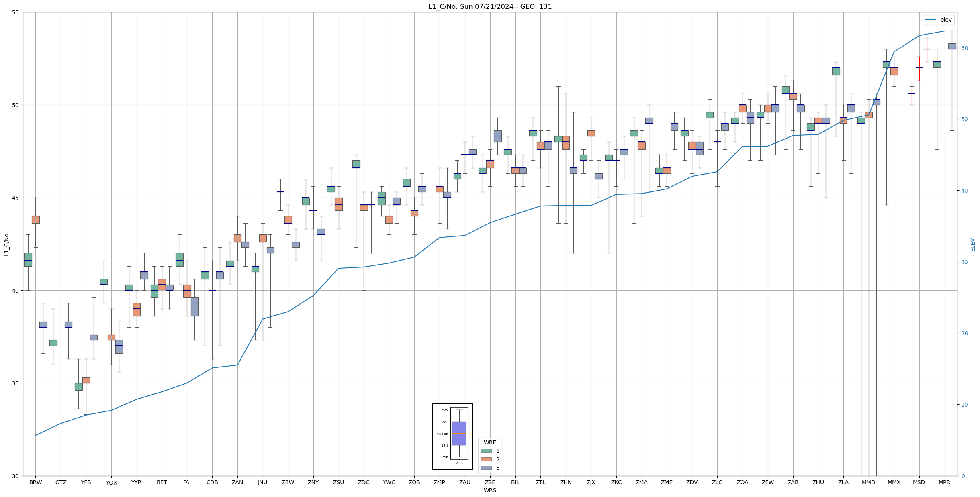Click the OTZ x-axis label
This screenshot has width=980, height=497.
coord(61,482)
